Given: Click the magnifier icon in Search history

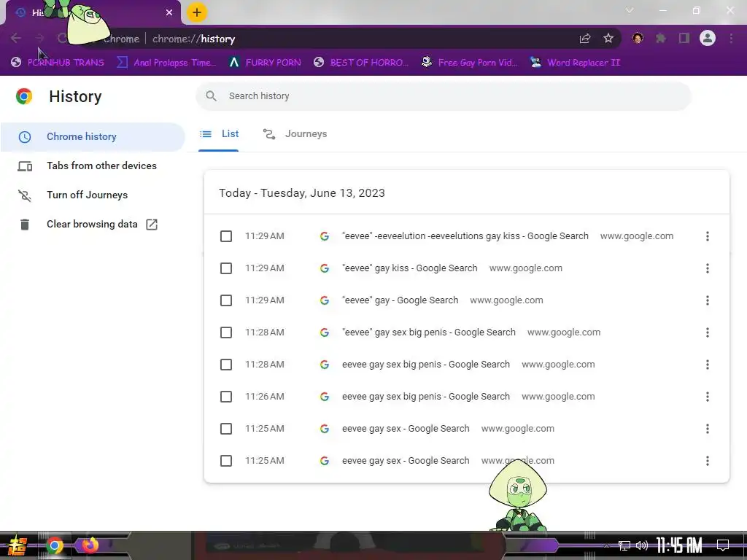Looking at the screenshot, I should (x=211, y=96).
